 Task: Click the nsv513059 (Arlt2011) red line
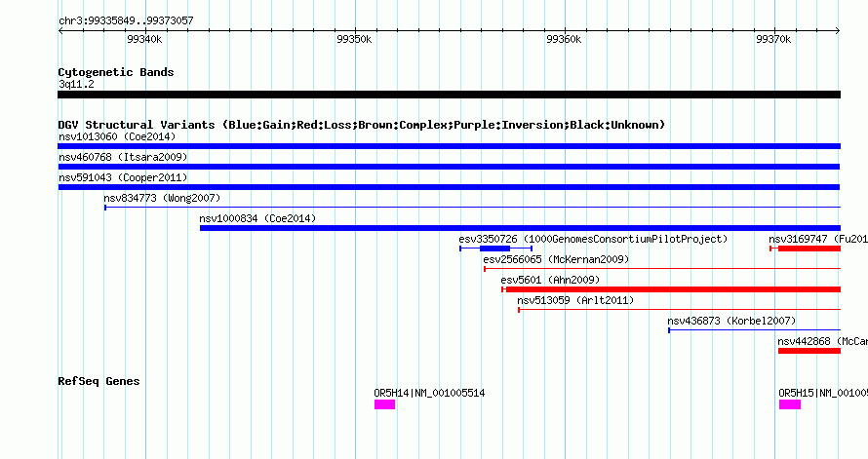679,310
